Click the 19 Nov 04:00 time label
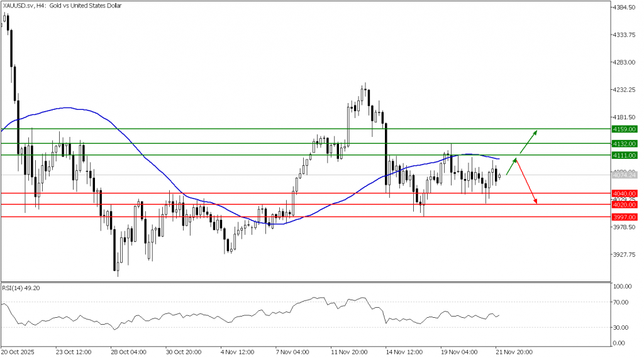This screenshot has width=644, height=358. (x=459, y=352)
